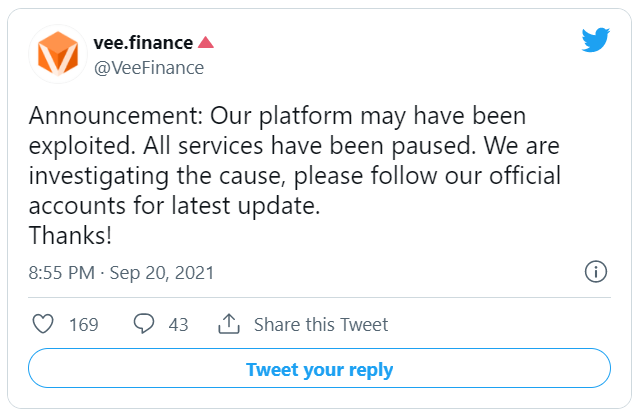Like the tweet with heart icon

point(43,324)
